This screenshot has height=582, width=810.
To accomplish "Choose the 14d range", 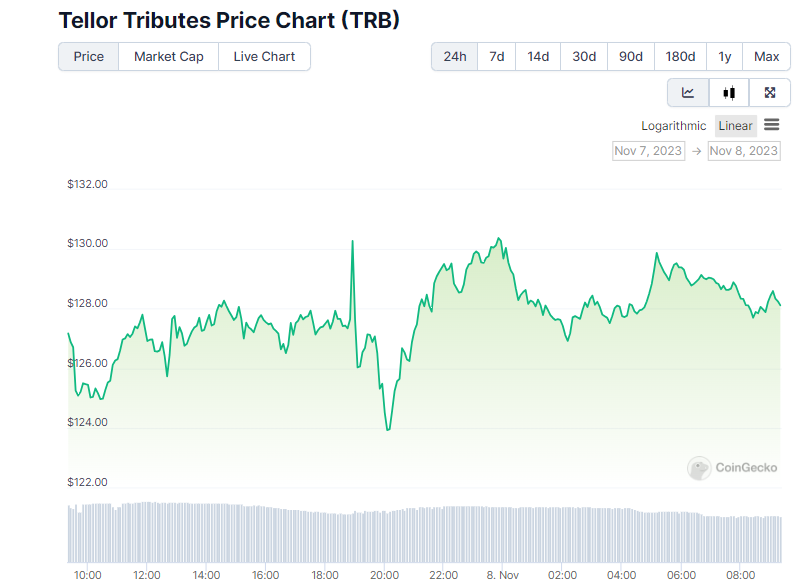I will [538, 57].
